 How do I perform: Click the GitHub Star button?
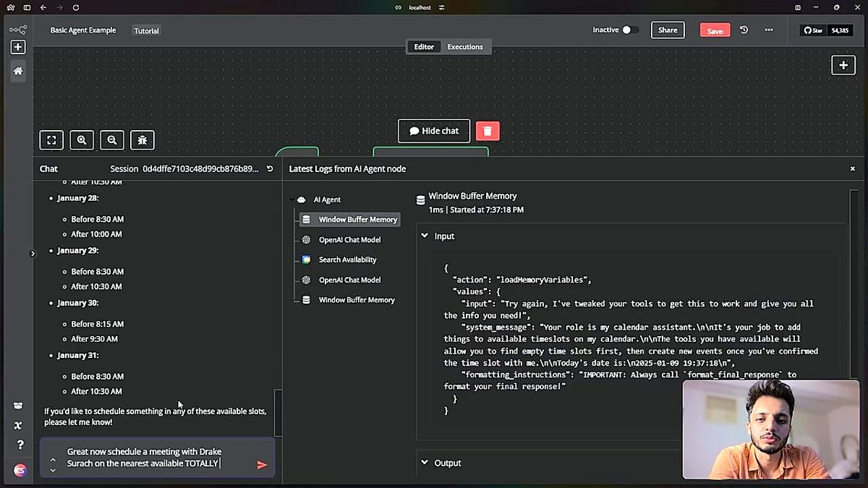814,30
